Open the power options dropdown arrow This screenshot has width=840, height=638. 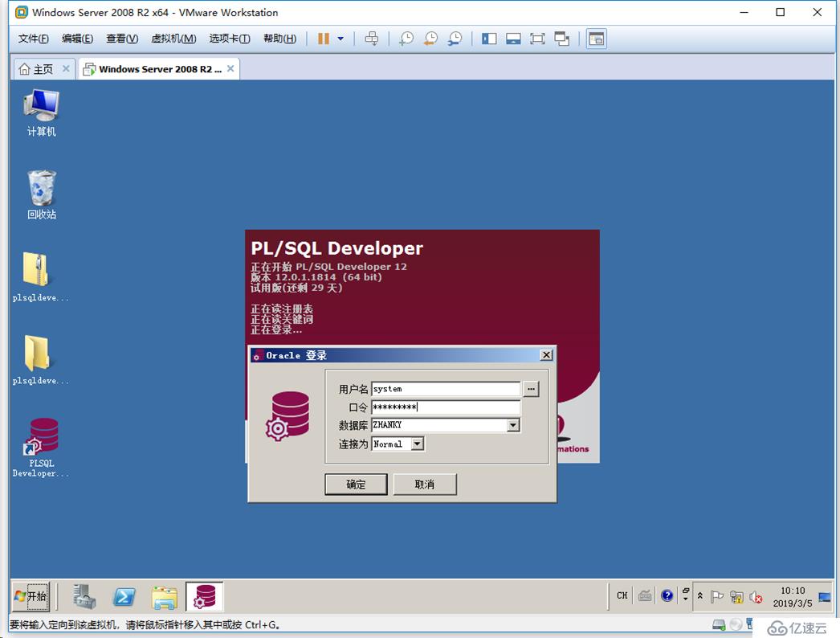click(x=340, y=39)
